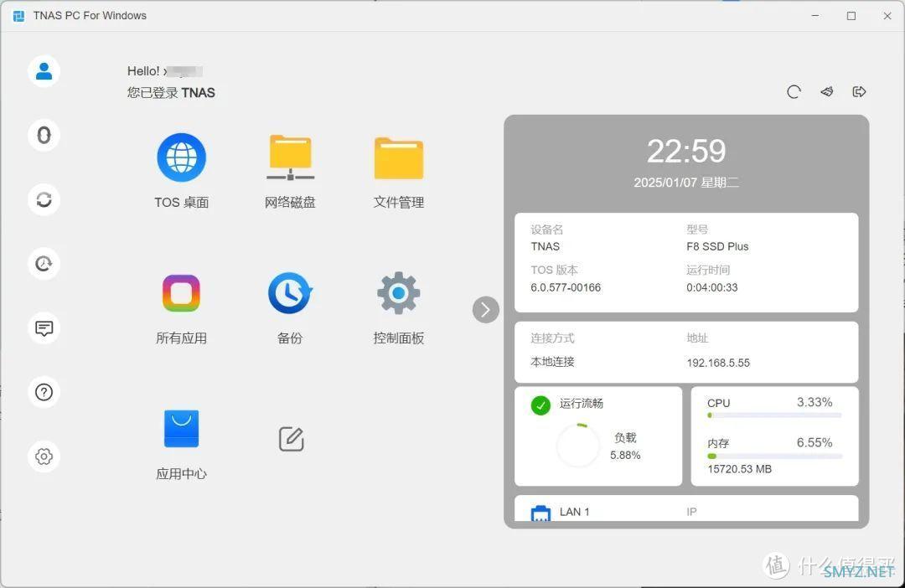Click the model F8 SSD Plus
Viewport: 905px width, 588px height.
tap(717, 246)
